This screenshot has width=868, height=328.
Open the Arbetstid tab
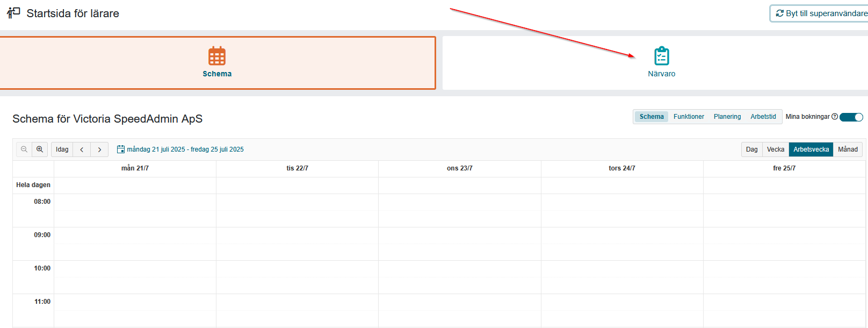pos(763,117)
